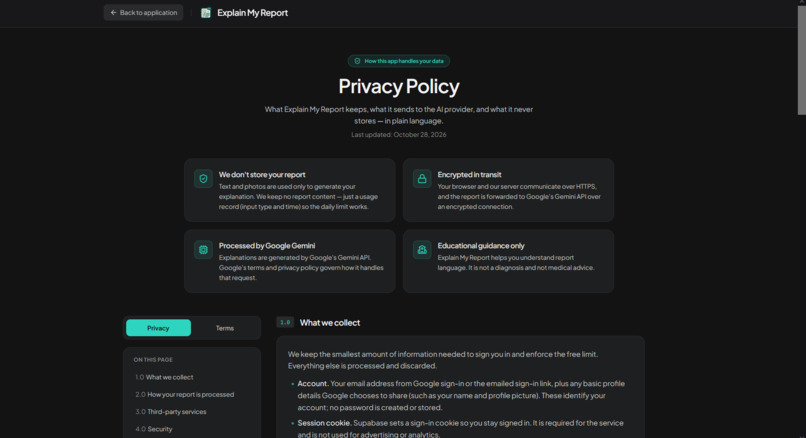Go to 4.0 Security section
The height and width of the screenshot is (438, 806).
(154, 429)
